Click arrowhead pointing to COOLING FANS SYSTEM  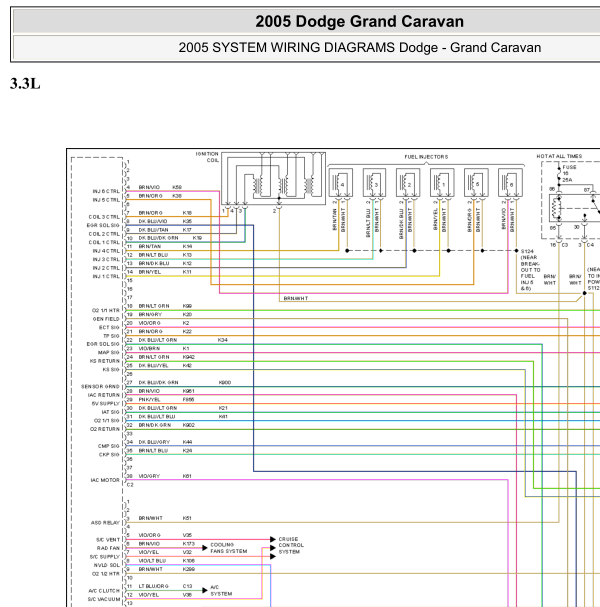coord(205,547)
